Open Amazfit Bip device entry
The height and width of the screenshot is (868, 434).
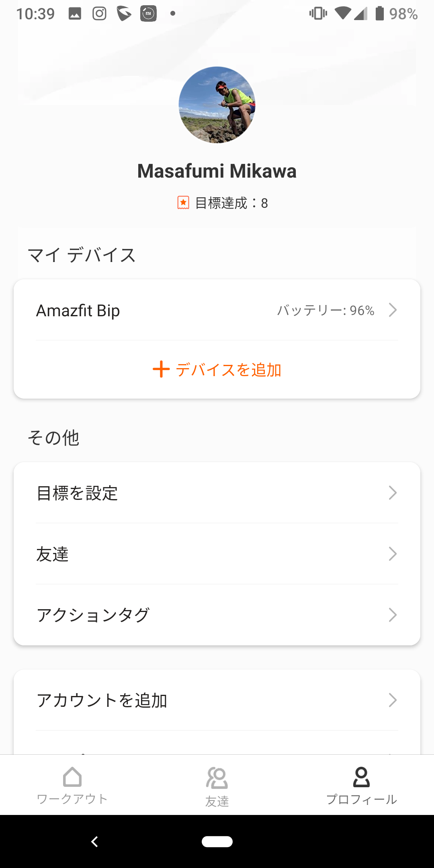point(217,310)
